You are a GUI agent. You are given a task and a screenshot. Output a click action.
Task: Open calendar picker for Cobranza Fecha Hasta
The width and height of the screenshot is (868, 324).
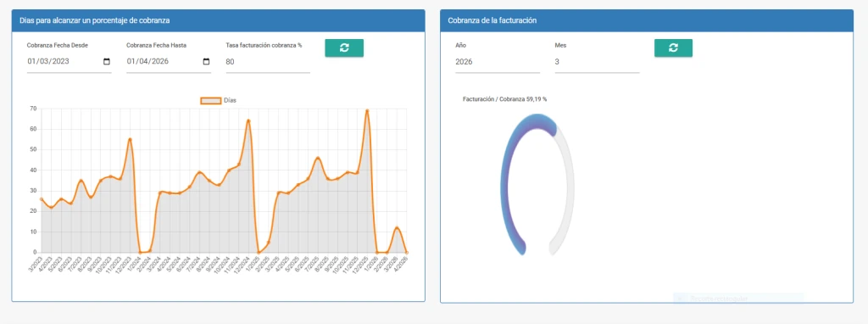[207, 61]
